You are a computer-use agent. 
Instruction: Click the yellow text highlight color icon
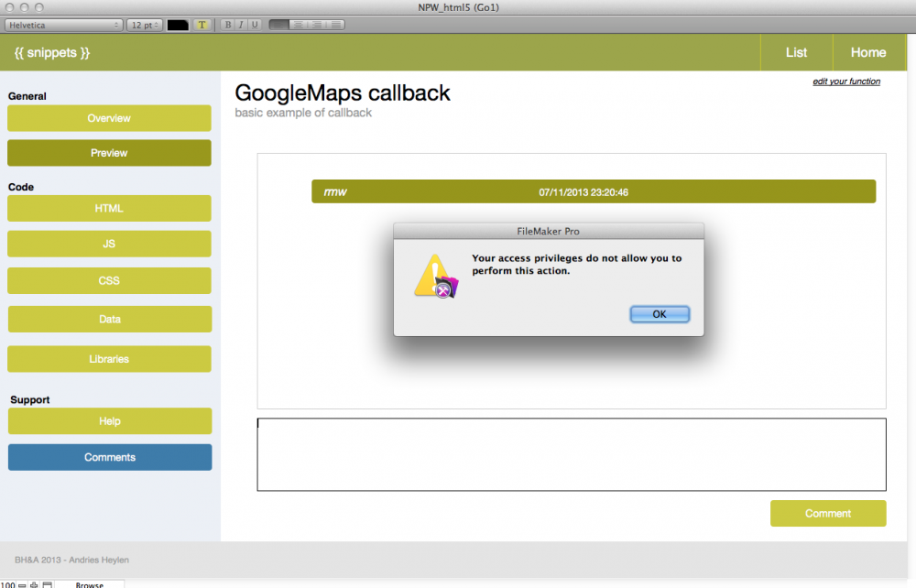pyautogui.click(x=202, y=25)
